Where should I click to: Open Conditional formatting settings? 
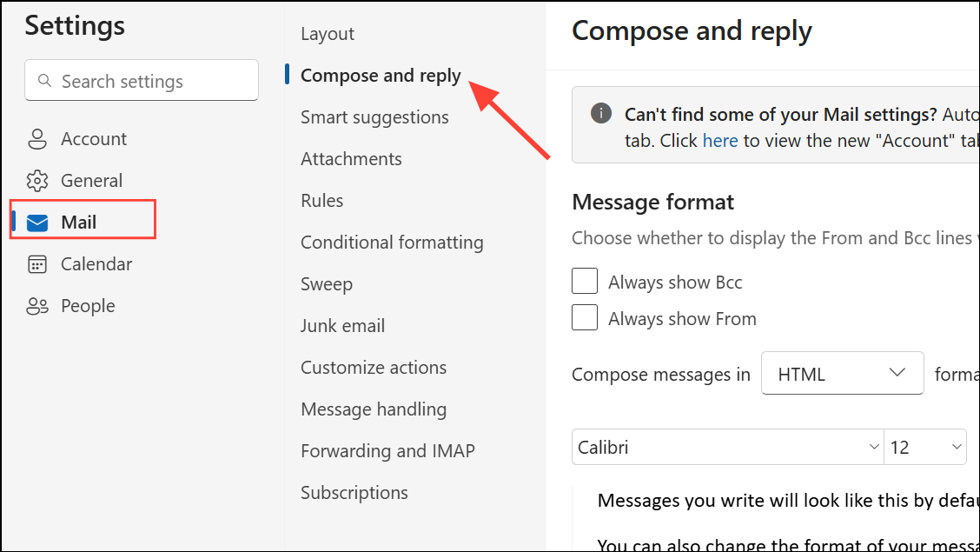point(392,242)
